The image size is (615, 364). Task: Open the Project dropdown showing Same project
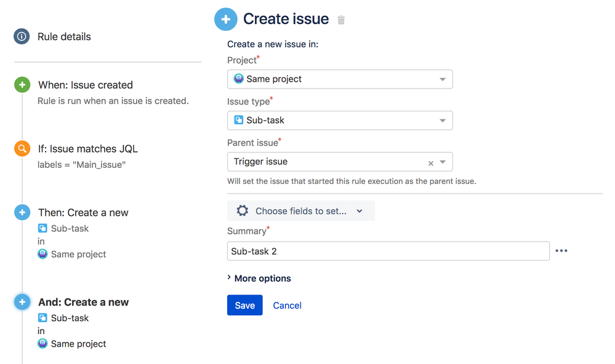click(x=443, y=79)
